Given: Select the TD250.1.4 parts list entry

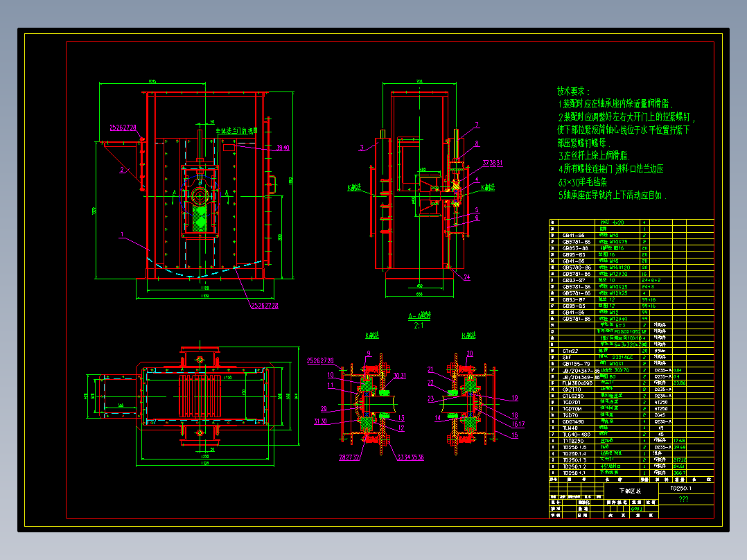Looking at the screenshot, I should 574,454.
